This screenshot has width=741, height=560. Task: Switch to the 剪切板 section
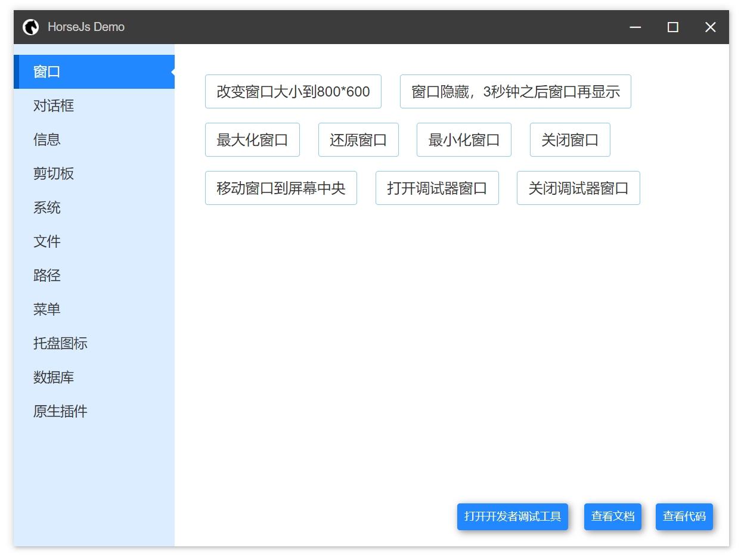94,174
